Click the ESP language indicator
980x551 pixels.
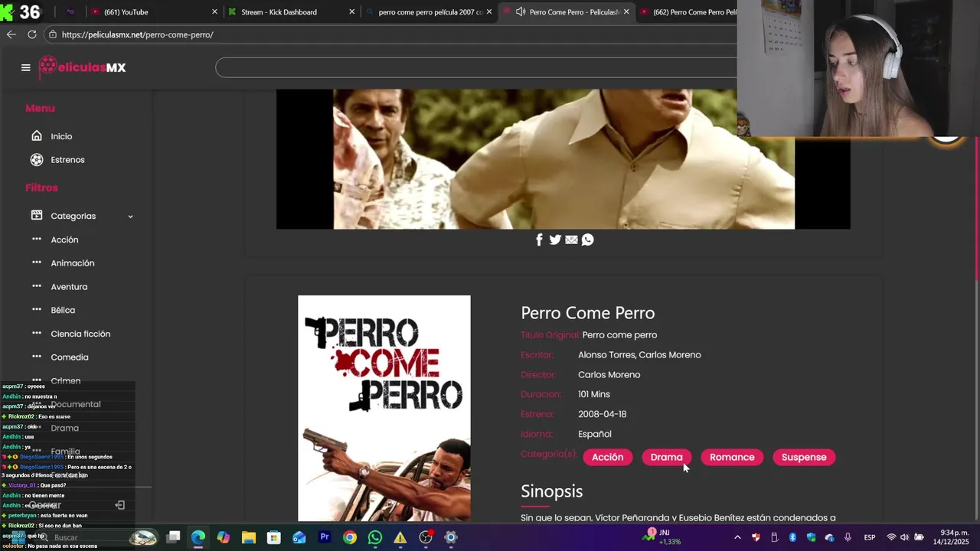pos(870,537)
